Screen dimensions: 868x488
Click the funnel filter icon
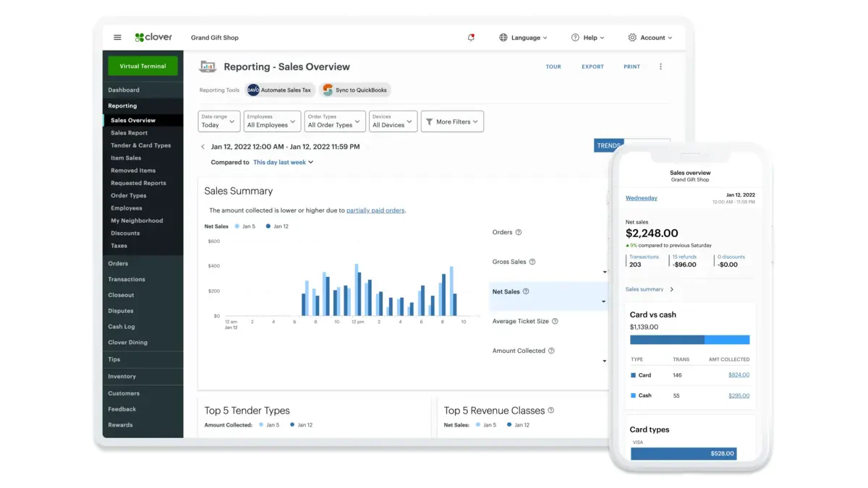pos(428,121)
